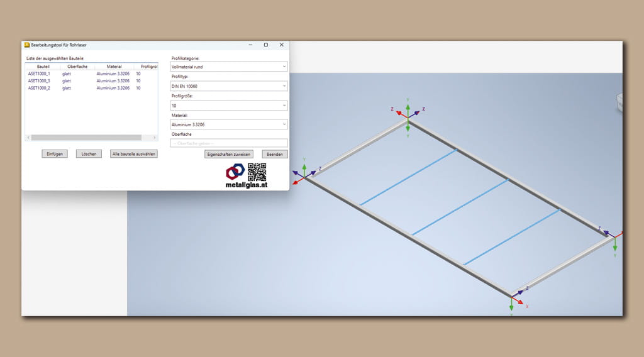Open the Profilkategorie dropdown
Screen dimensions: 644x357
pyautogui.click(x=229, y=66)
